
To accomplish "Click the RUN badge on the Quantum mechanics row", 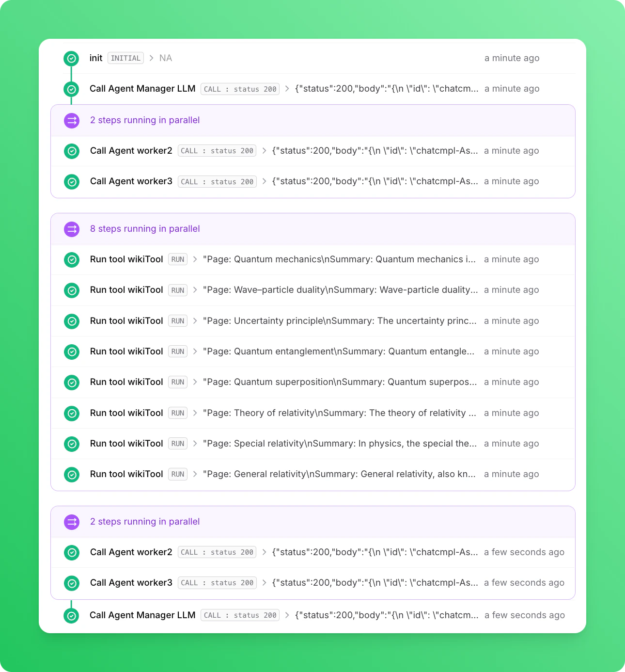I will 178,259.
